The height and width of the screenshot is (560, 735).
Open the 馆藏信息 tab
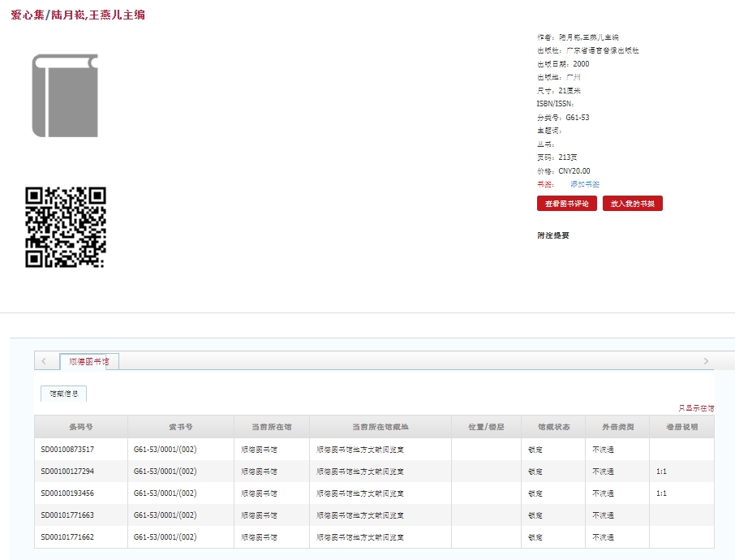(64, 394)
